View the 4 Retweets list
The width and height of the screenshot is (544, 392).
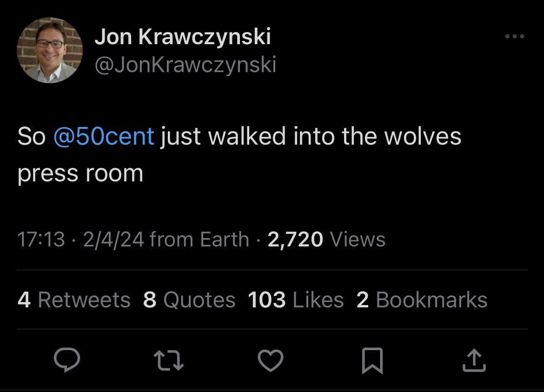[x=74, y=300]
